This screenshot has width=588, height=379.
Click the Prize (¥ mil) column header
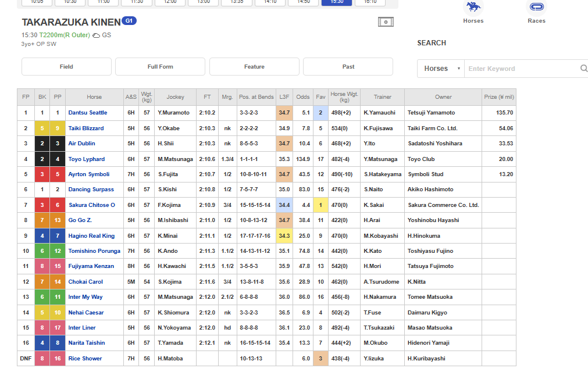tap(499, 97)
